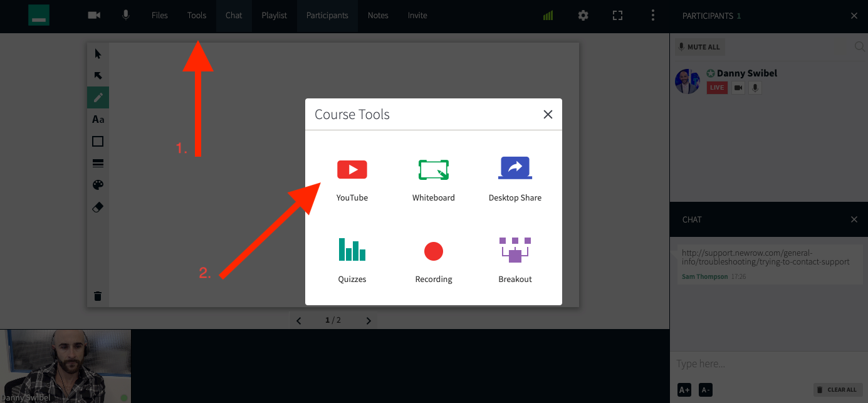Click the Invite menu item

point(417,16)
